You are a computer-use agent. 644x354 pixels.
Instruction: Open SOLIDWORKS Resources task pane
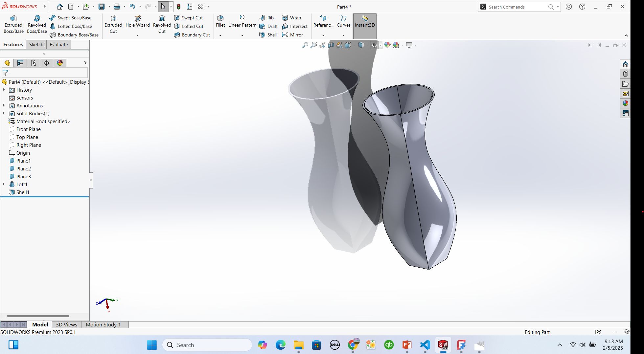pos(625,64)
